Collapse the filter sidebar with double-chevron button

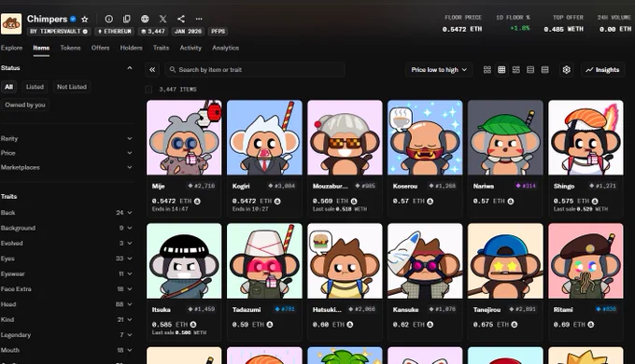click(x=152, y=70)
